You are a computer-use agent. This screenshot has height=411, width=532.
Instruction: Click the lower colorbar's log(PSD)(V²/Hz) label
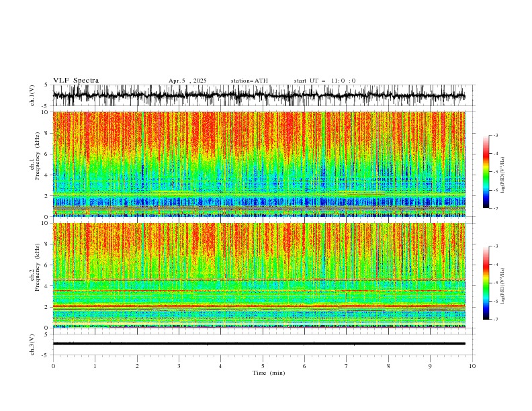[503, 286]
